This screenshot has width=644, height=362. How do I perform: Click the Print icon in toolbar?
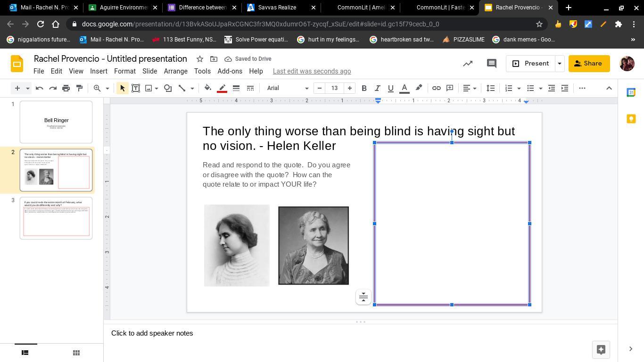tap(66, 88)
